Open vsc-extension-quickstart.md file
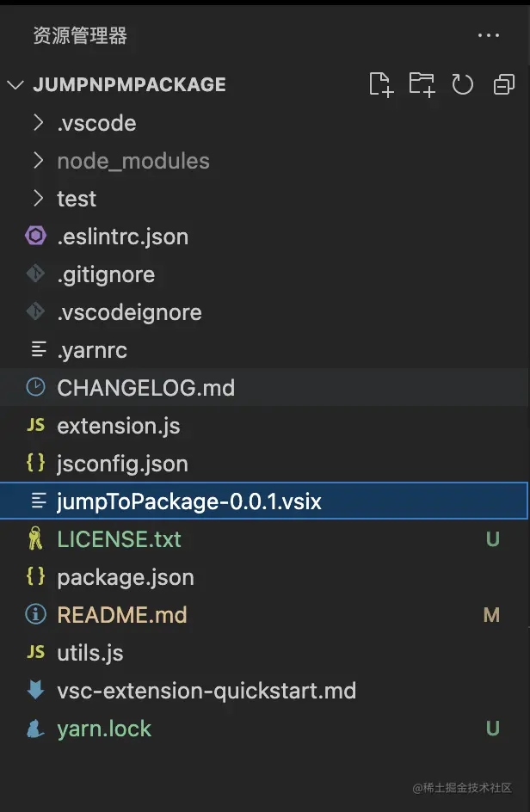This screenshot has height=812, width=530. (265, 691)
